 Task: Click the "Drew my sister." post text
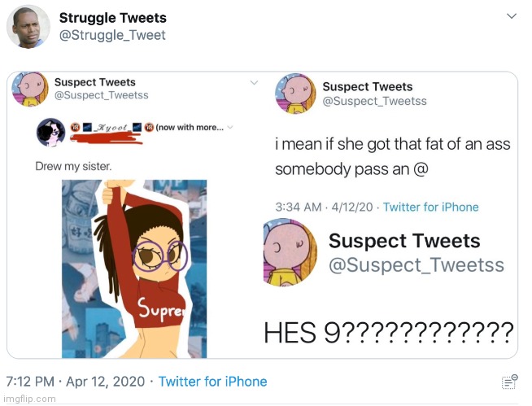click(x=72, y=167)
